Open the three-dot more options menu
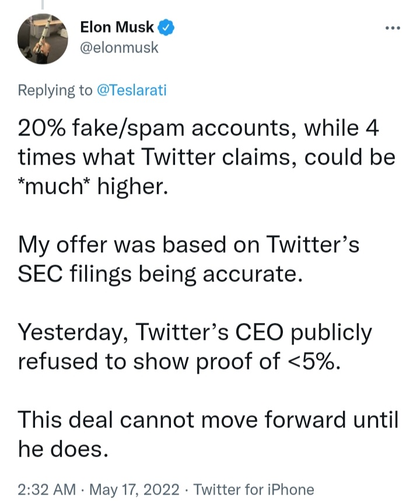The height and width of the screenshot is (504, 420). click(393, 28)
